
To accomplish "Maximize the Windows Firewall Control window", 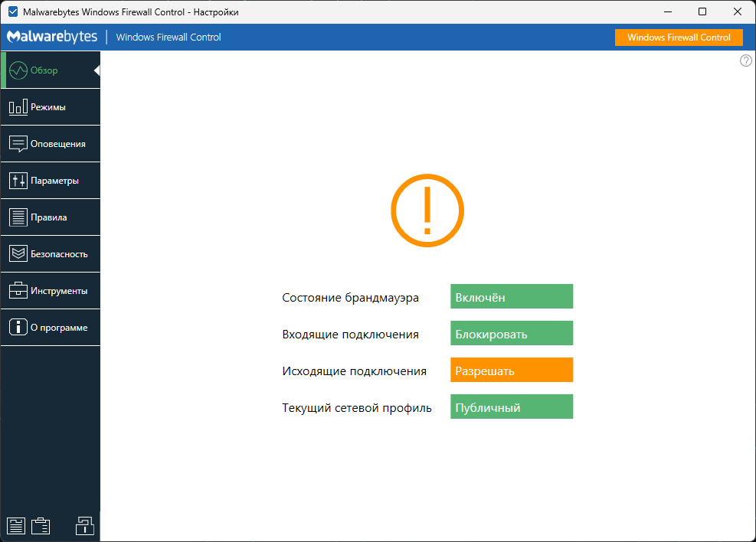I will (x=702, y=12).
